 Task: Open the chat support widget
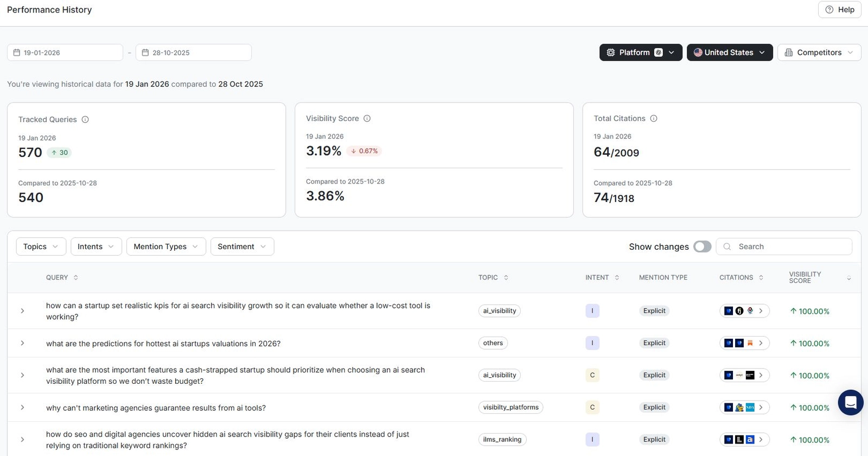click(850, 403)
